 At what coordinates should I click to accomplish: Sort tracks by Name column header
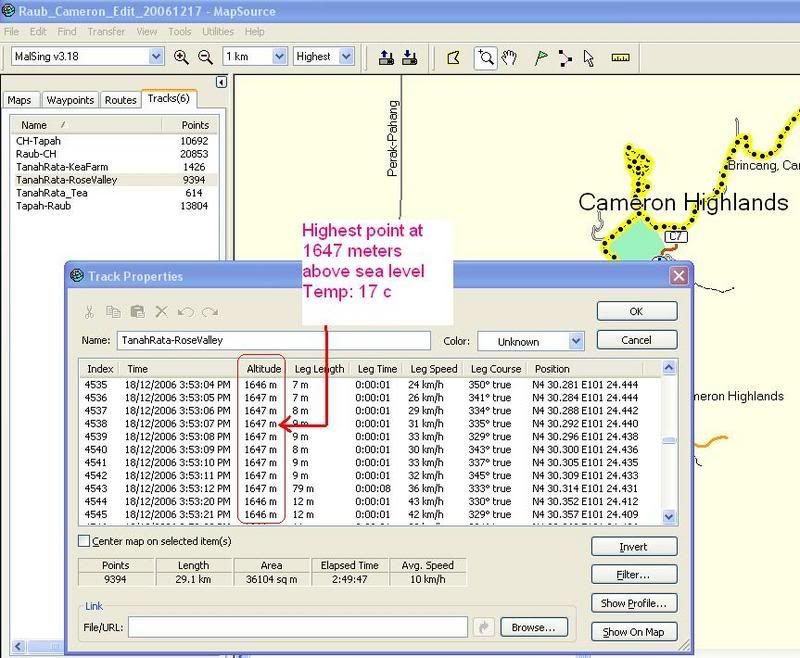[86, 125]
